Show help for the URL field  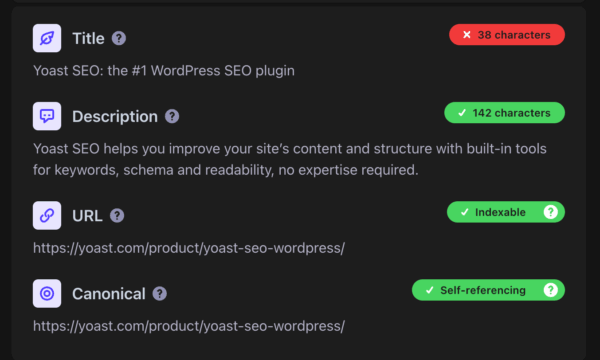(x=117, y=215)
